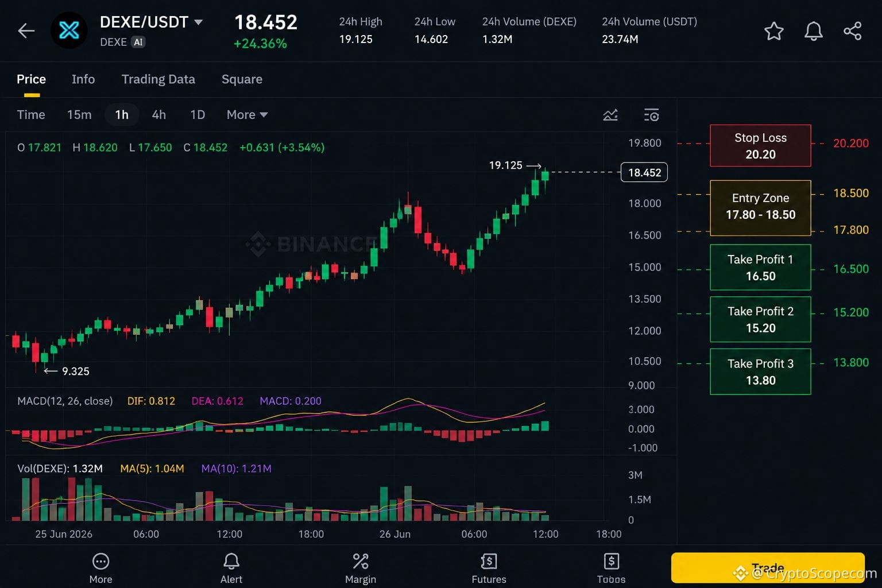Click the L 17.650 low value
882x588 pixels.
point(150,148)
